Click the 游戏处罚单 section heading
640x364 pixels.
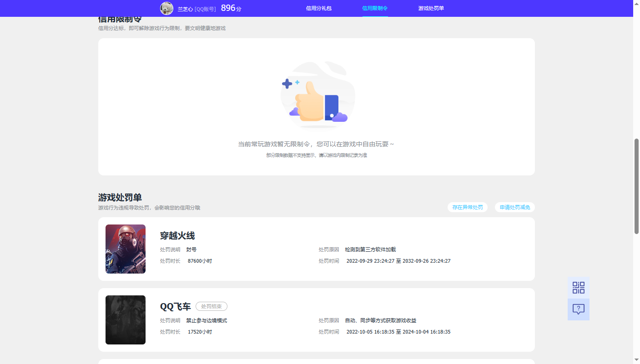point(120,197)
